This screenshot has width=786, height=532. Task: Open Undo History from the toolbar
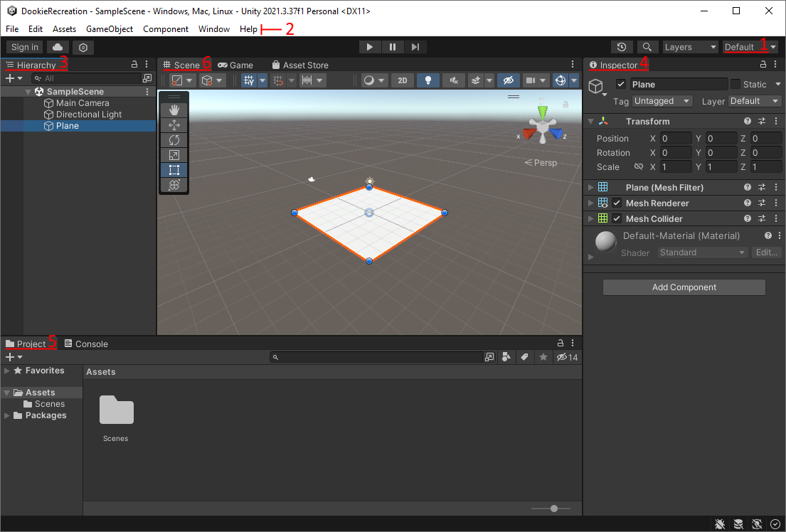[x=622, y=47]
